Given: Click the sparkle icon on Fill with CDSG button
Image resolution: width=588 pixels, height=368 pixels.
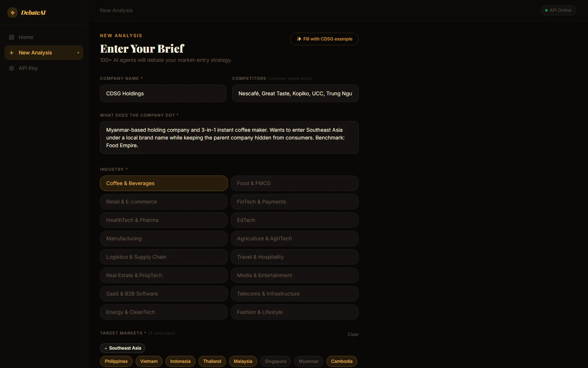Looking at the screenshot, I should (299, 39).
